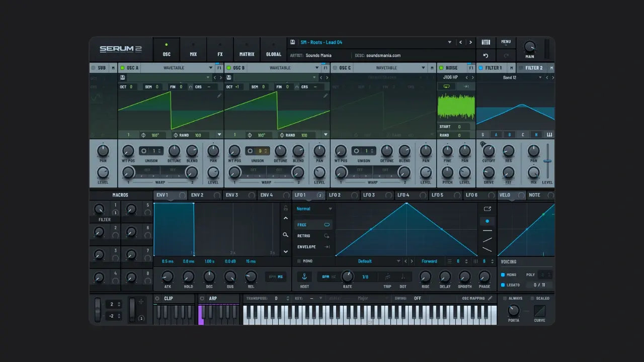Select the LFO flat line draw shape
The height and width of the screenshot is (362, 644).
coord(487,230)
